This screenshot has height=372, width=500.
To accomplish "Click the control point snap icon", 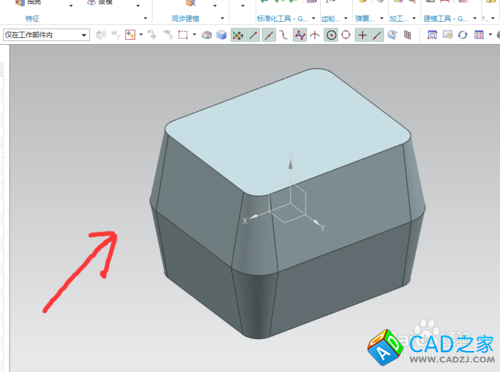I will coord(300,35).
